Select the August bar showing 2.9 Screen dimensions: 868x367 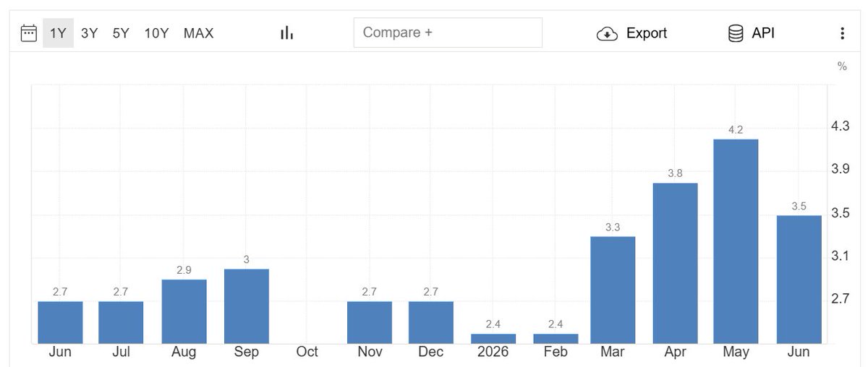tap(184, 311)
